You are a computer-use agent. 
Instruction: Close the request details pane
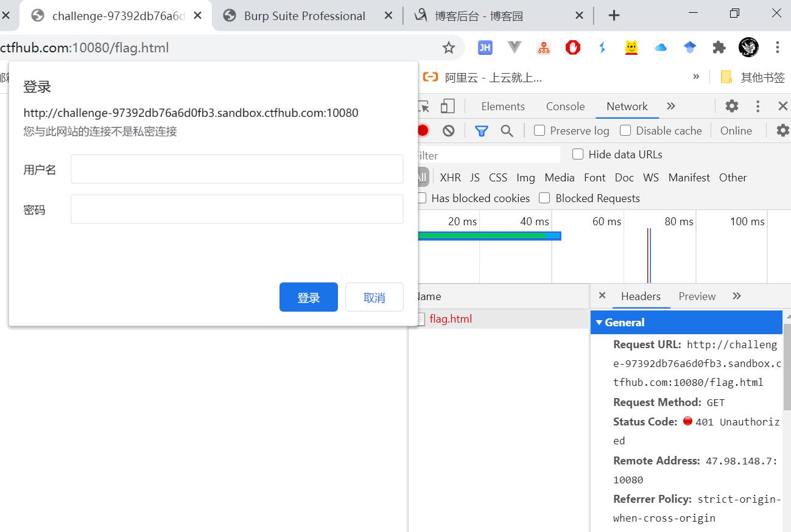(x=602, y=296)
